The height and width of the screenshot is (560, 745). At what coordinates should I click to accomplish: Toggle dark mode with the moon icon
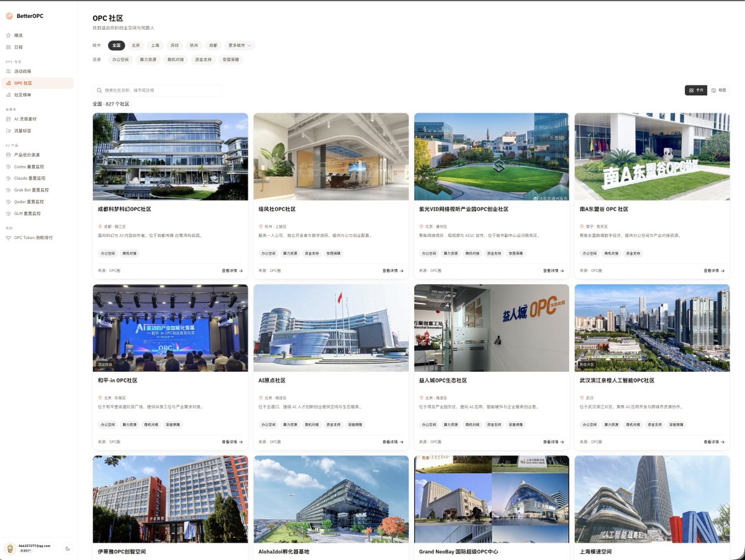68,548
